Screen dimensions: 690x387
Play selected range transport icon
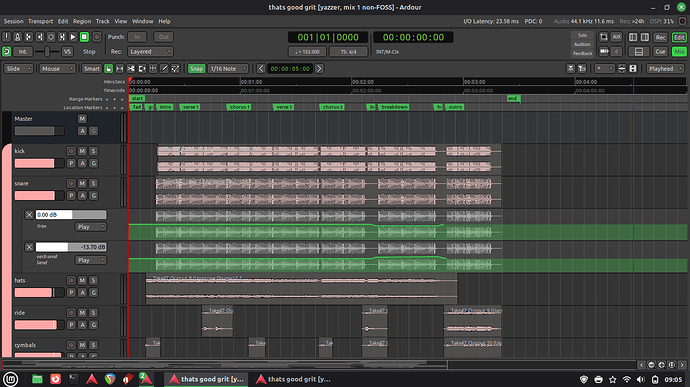(x=62, y=37)
